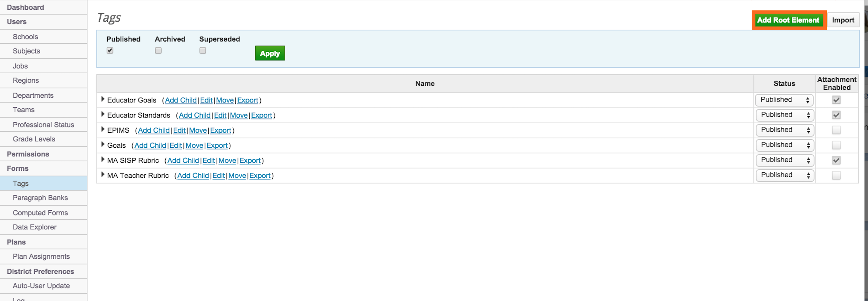The image size is (868, 301).
Task: Toggle the Published filter checkbox
Action: [x=110, y=51]
